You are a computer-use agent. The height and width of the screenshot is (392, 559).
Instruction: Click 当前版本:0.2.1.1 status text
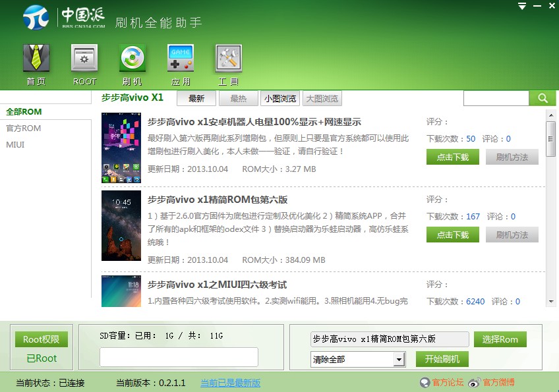151,383
